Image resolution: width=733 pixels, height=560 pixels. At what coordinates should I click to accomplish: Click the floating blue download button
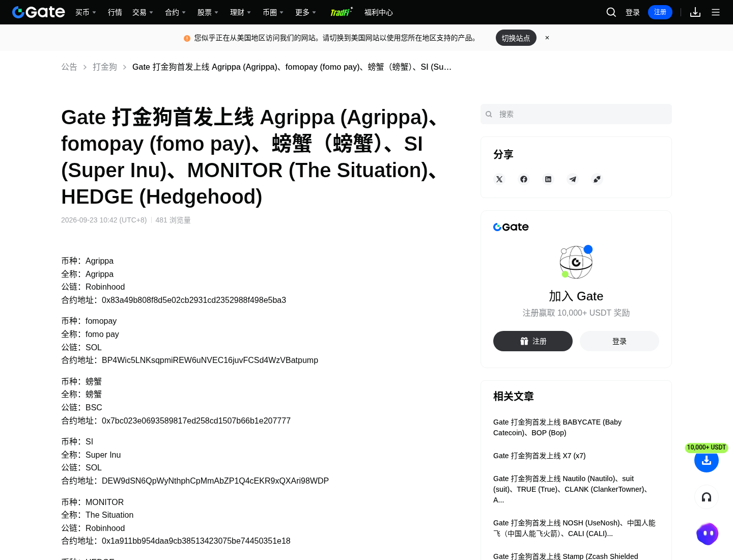pos(707,461)
